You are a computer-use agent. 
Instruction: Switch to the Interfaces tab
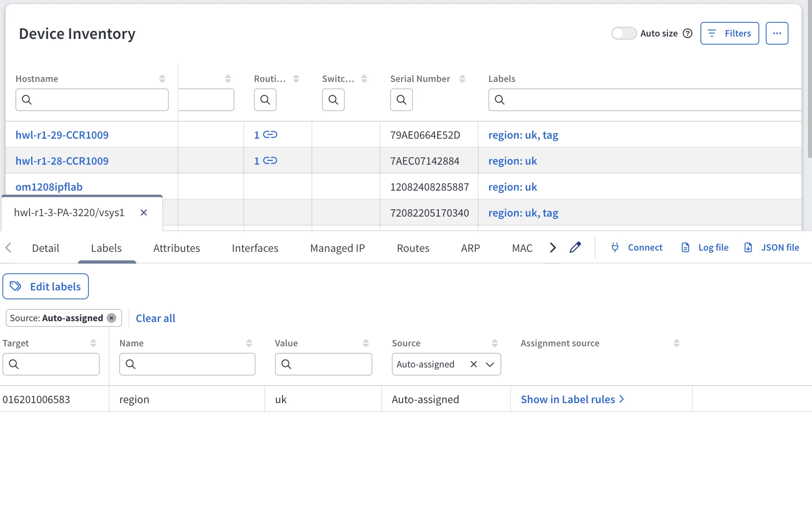[x=255, y=248]
